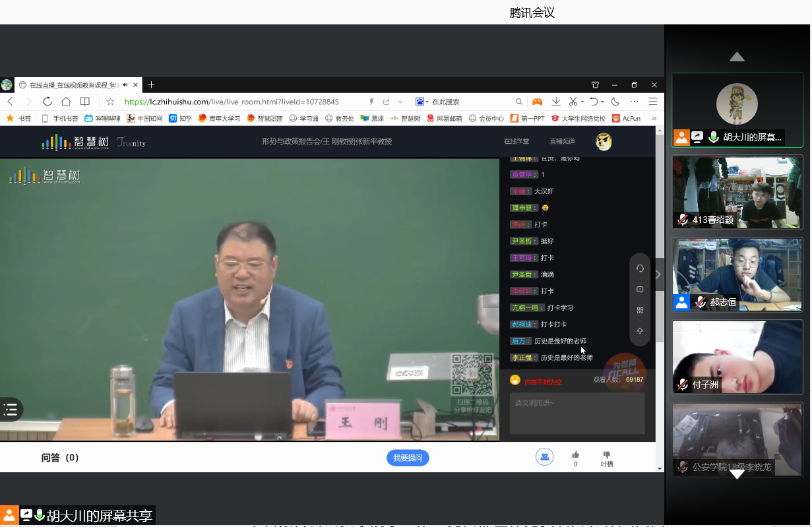The image size is (812, 527).
Task: Click the customer service headset icon
Action: pos(544,456)
